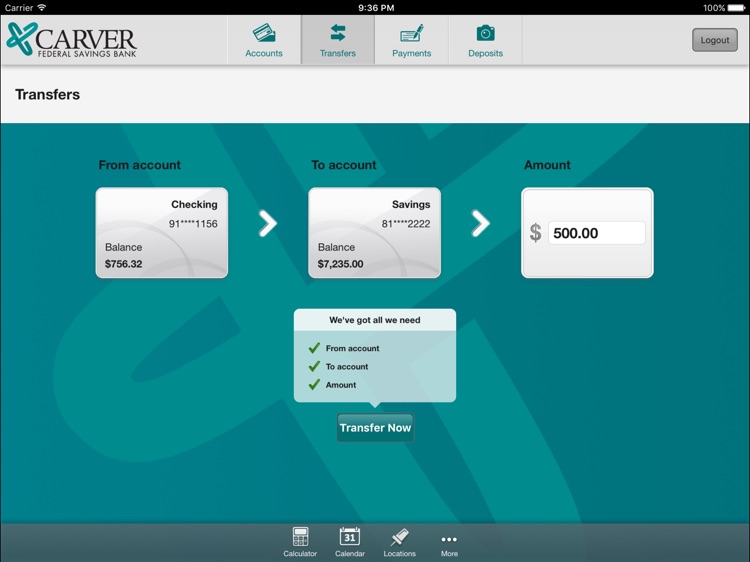Click the Transfers page heading
The width and height of the screenshot is (750, 562).
click(47, 94)
